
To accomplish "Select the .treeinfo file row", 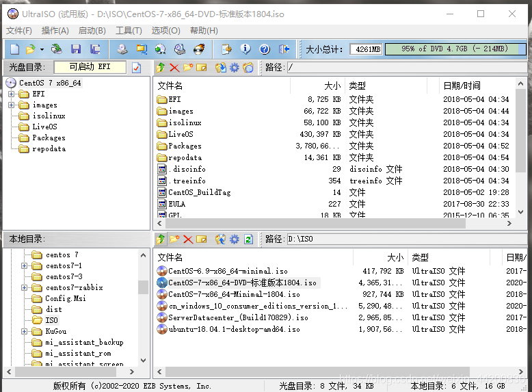I will pos(333,181).
